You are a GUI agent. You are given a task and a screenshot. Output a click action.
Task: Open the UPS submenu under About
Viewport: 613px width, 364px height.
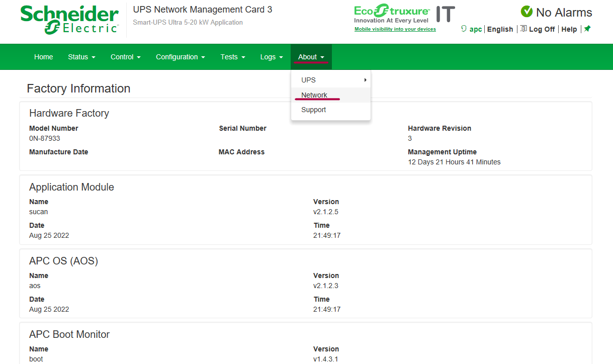coord(331,80)
